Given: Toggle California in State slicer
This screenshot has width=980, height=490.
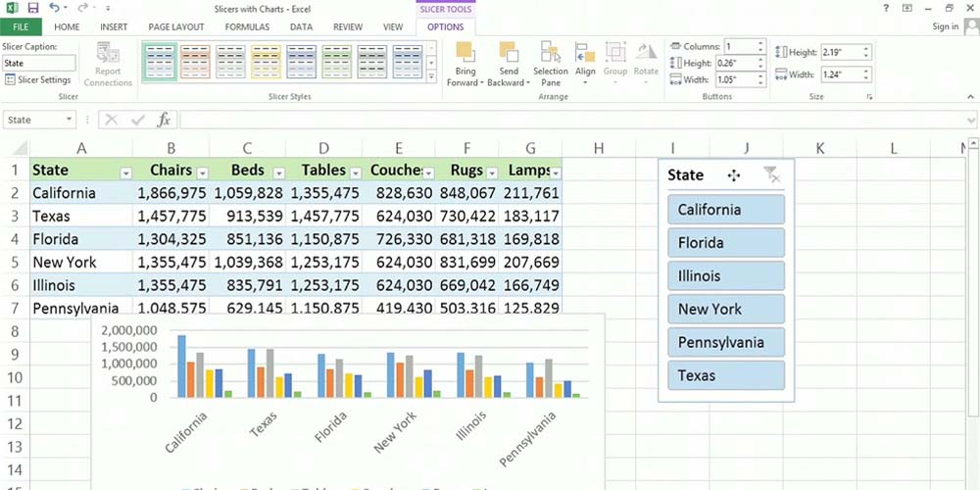Looking at the screenshot, I should pyautogui.click(x=726, y=210).
